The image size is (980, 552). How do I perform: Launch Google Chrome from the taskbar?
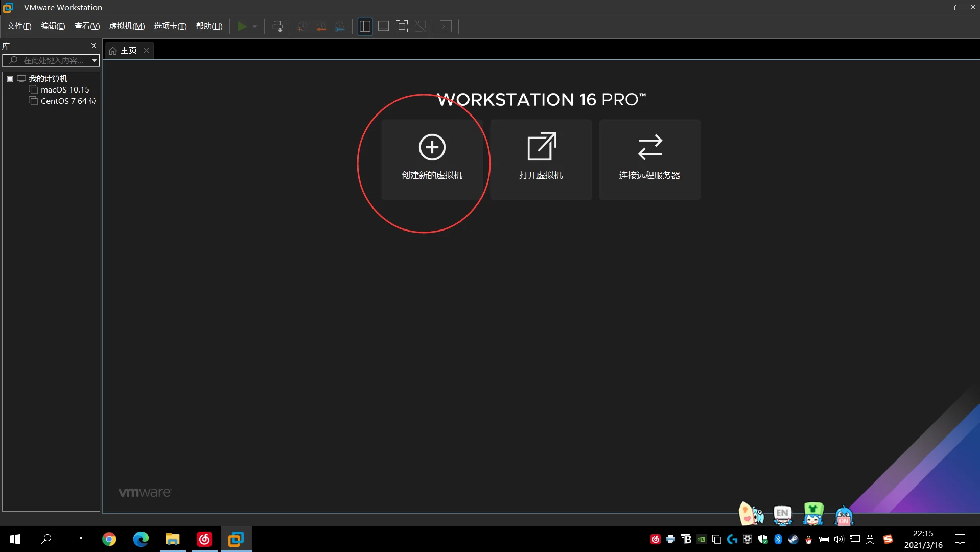[109, 539]
